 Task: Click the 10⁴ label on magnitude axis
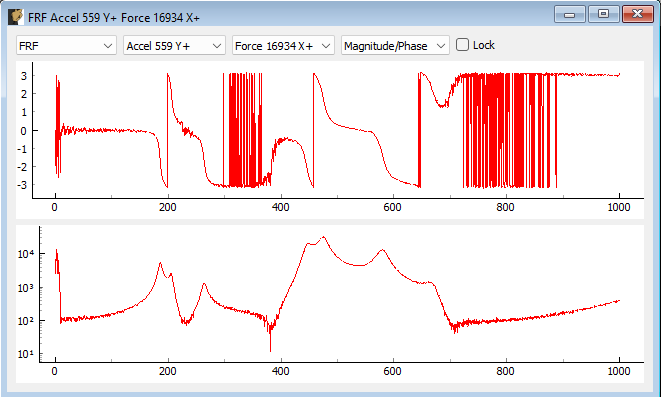26,253
